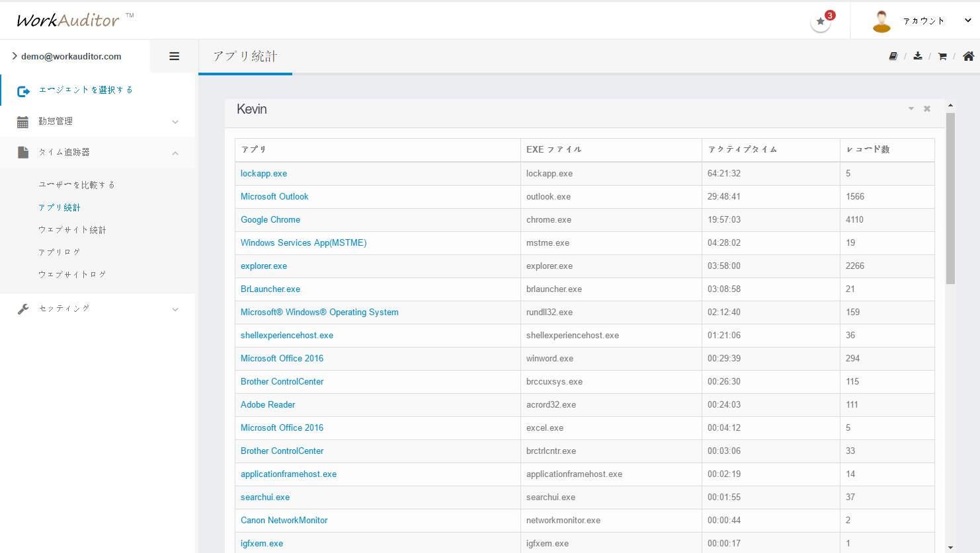Open the lockapp.exe app link
980x553 pixels.
(264, 174)
